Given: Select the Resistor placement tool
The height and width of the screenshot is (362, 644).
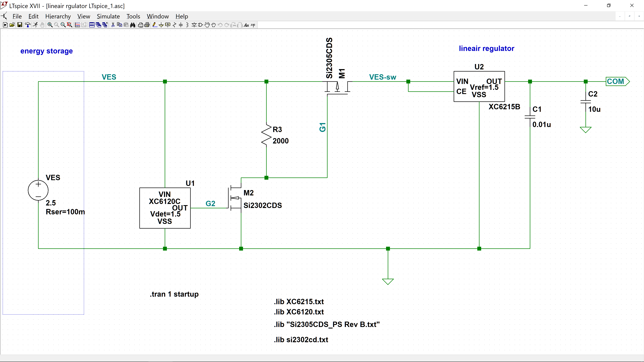Looking at the screenshot, I should 174,25.
